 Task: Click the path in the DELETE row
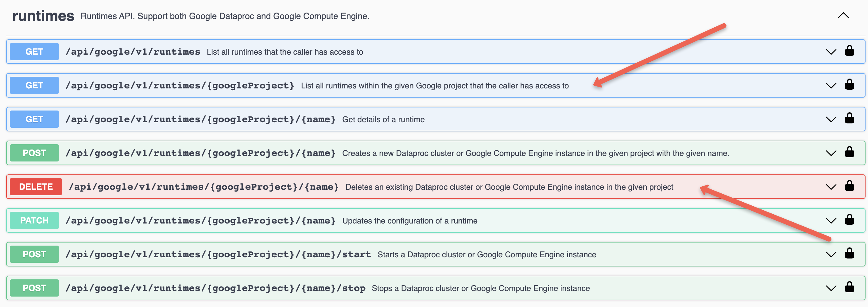(x=204, y=187)
